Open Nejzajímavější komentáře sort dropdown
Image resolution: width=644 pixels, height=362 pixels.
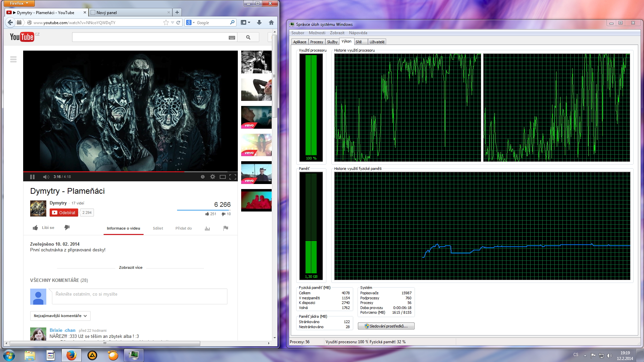(x=60, y=316)
